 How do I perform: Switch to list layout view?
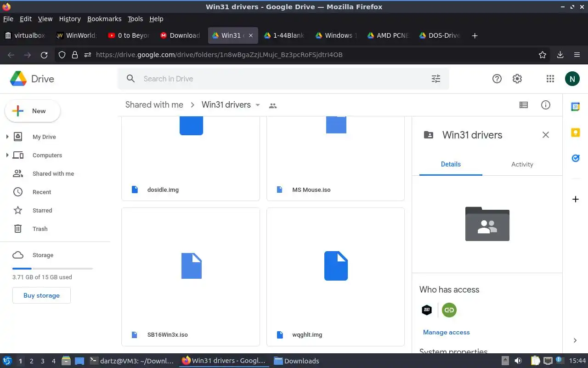click(524, 105)
